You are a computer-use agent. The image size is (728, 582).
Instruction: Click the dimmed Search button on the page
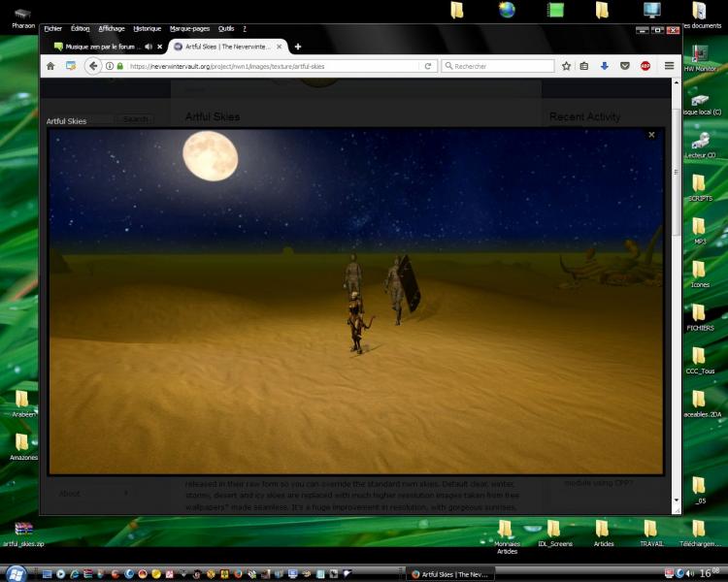point(136,119)
